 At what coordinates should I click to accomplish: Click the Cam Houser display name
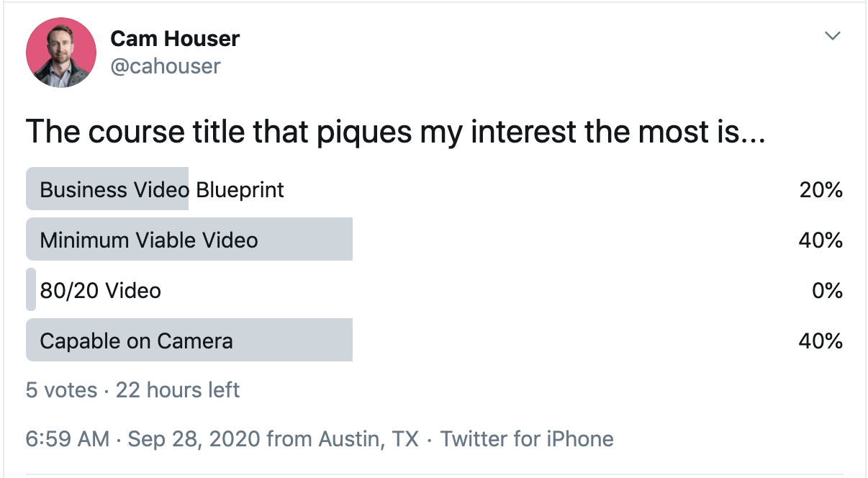pos(175,39)
